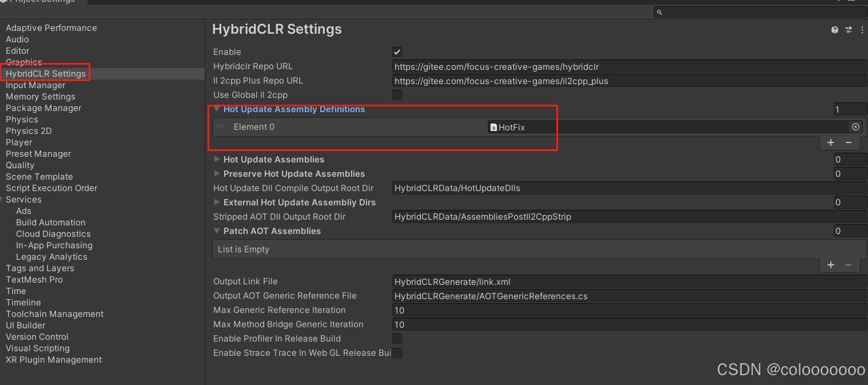This screenshot has height=385, width=868.
Task: Open Script Execution Order settings
Action: (x=51, y=188)
